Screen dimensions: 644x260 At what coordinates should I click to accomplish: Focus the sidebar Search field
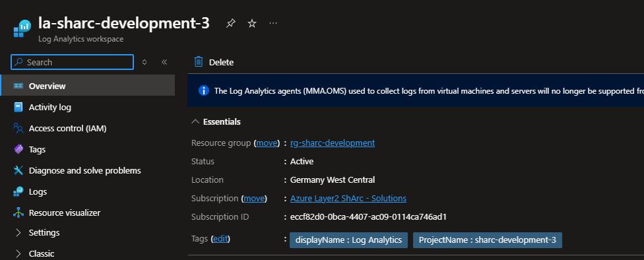(73, 62)
